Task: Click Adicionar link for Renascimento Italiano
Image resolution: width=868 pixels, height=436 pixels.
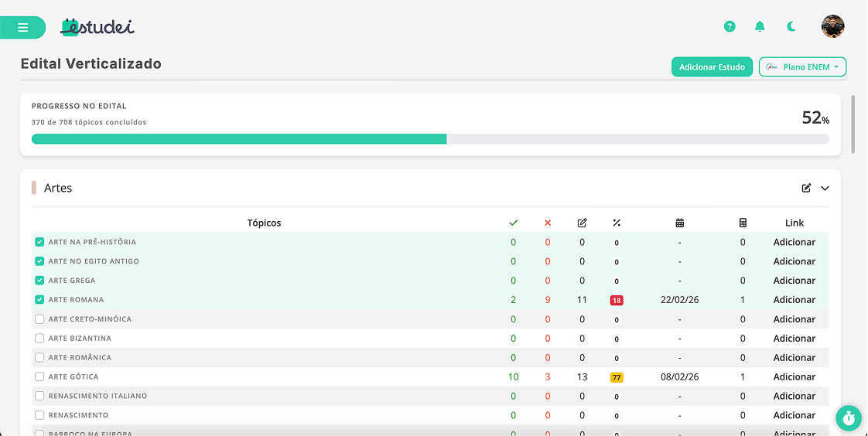Action: click(794, 397)
